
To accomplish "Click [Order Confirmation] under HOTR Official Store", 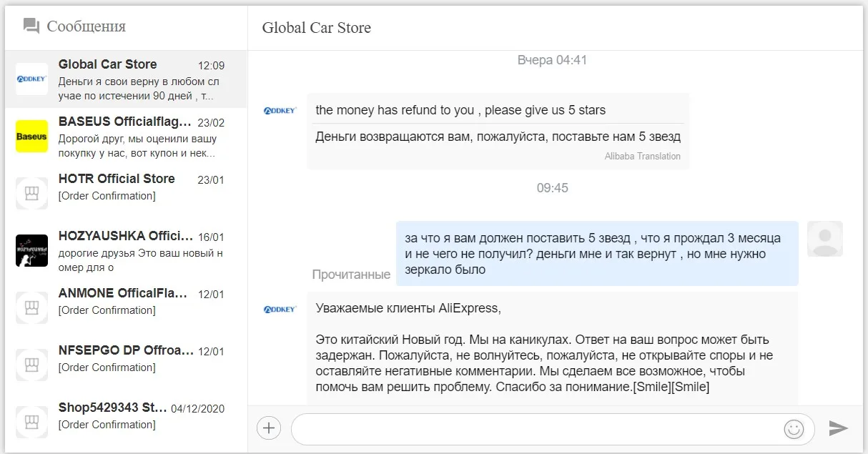I will click(107, 196).
